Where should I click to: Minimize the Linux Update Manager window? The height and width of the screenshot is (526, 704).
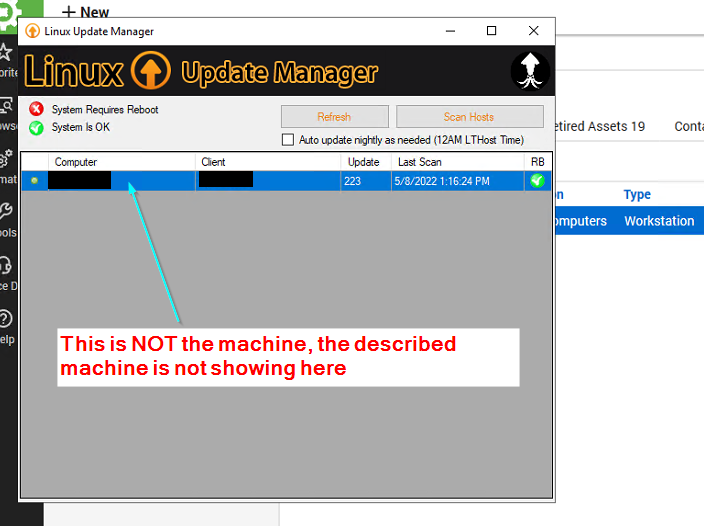[450, 31]
